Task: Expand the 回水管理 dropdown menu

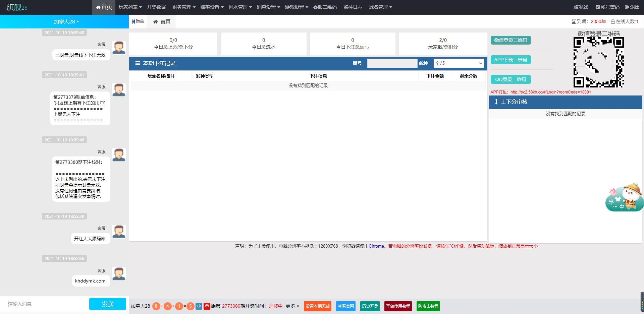Action: (x=240, y=7)
